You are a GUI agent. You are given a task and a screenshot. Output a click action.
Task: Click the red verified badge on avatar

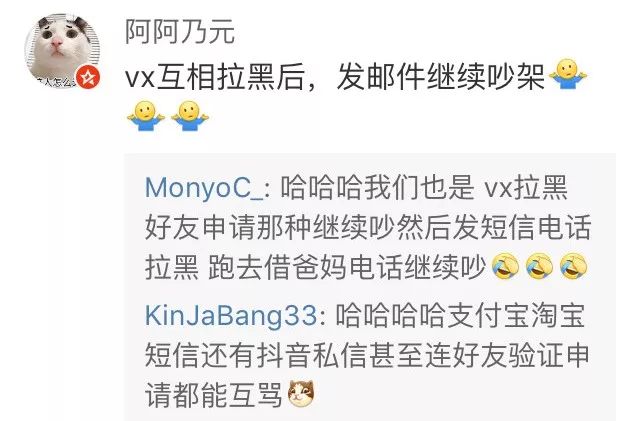point(89,78)
